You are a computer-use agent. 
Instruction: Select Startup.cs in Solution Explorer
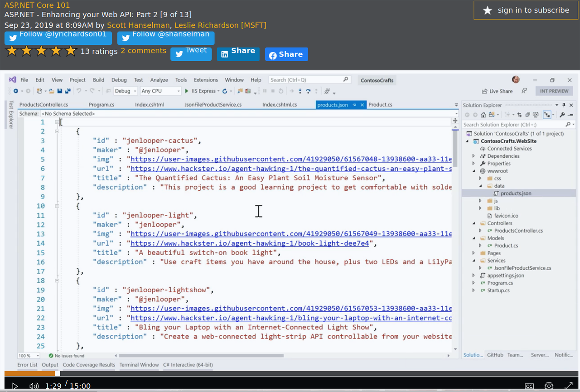point(498,290)
